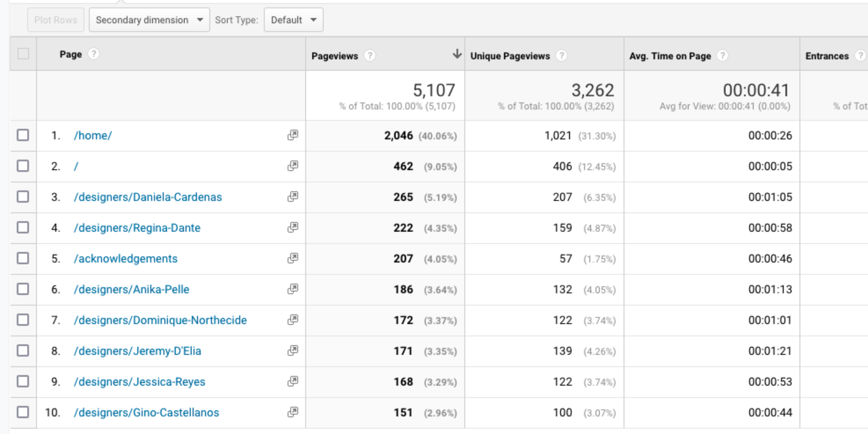
Task: Open Daniela-Cardenas page external link icon
Action: (x=292, y=197)
